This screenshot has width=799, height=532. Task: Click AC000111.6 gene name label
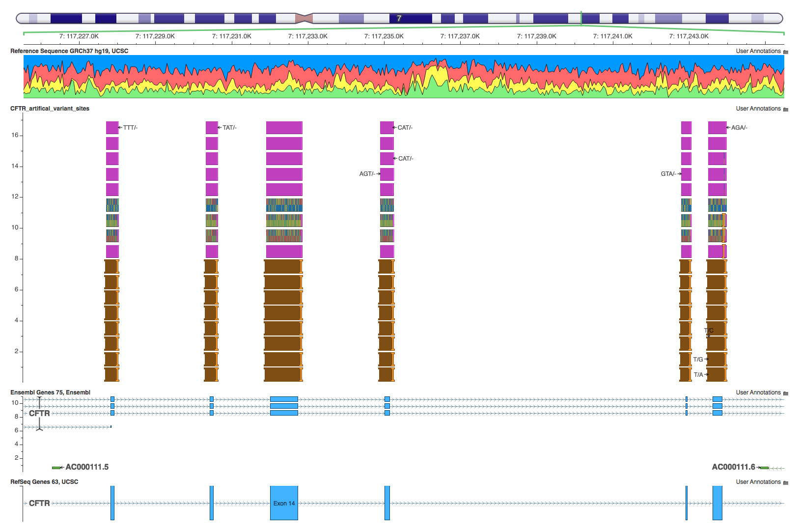733,467
